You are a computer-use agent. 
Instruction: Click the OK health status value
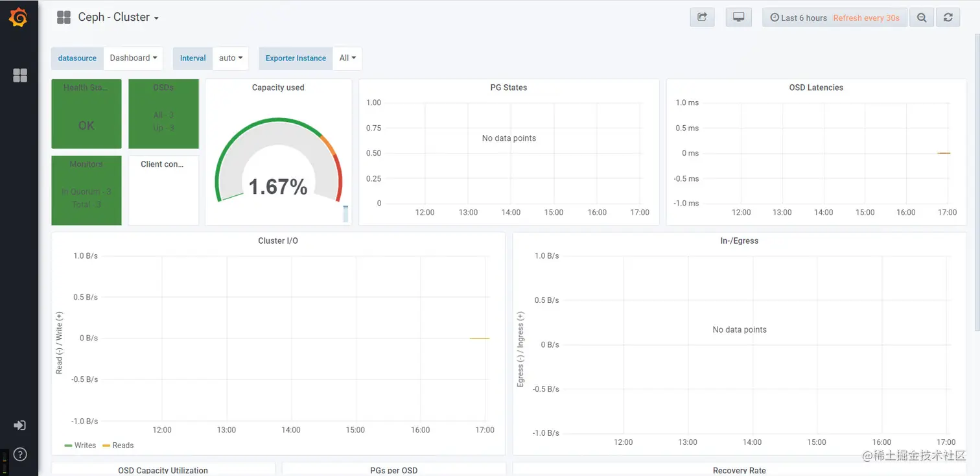tap(86, 126)
